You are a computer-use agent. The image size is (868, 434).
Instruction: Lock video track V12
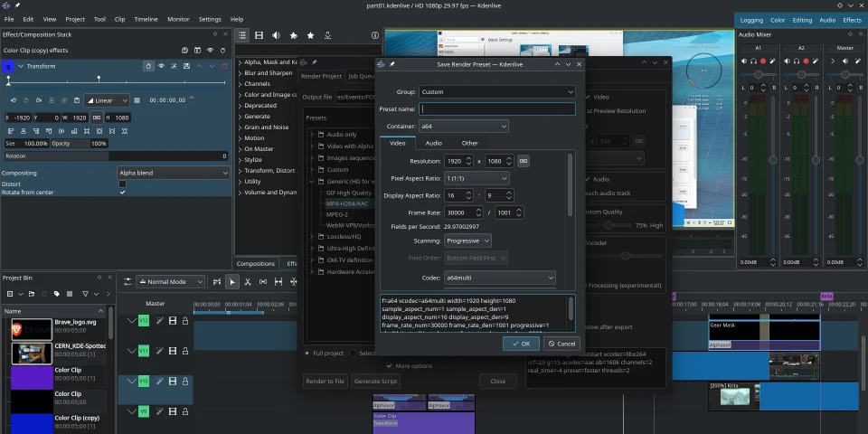[185, 320]
